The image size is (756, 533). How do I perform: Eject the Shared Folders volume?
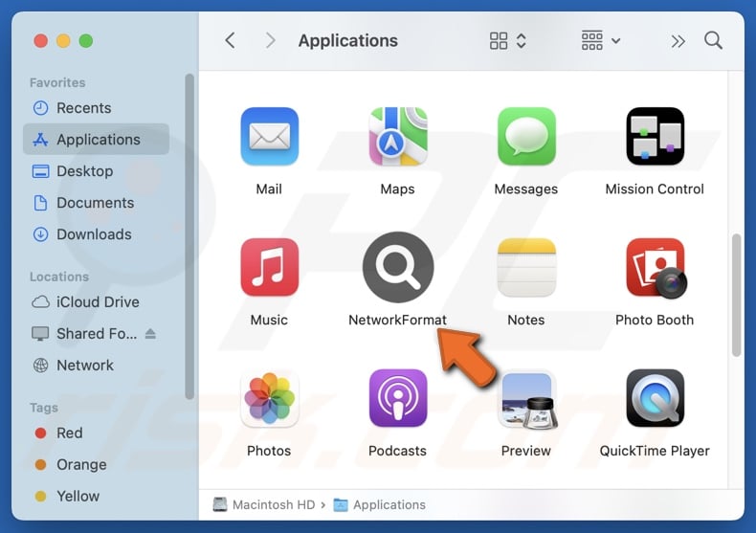pos(150,334)
